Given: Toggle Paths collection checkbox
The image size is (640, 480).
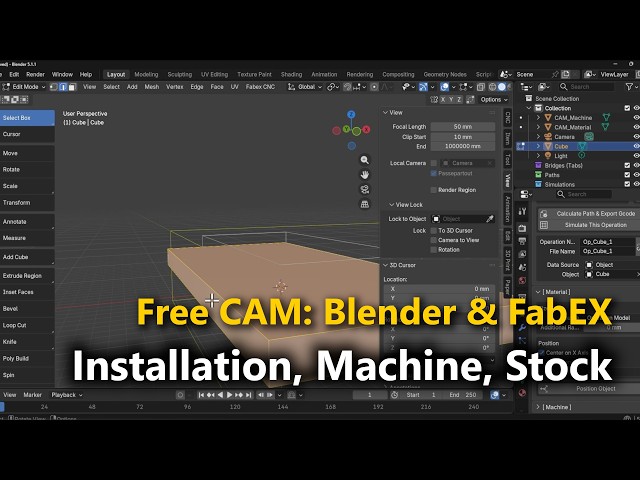Looking at the screenshot, I should pyautogui.click(x=627, y=175).
